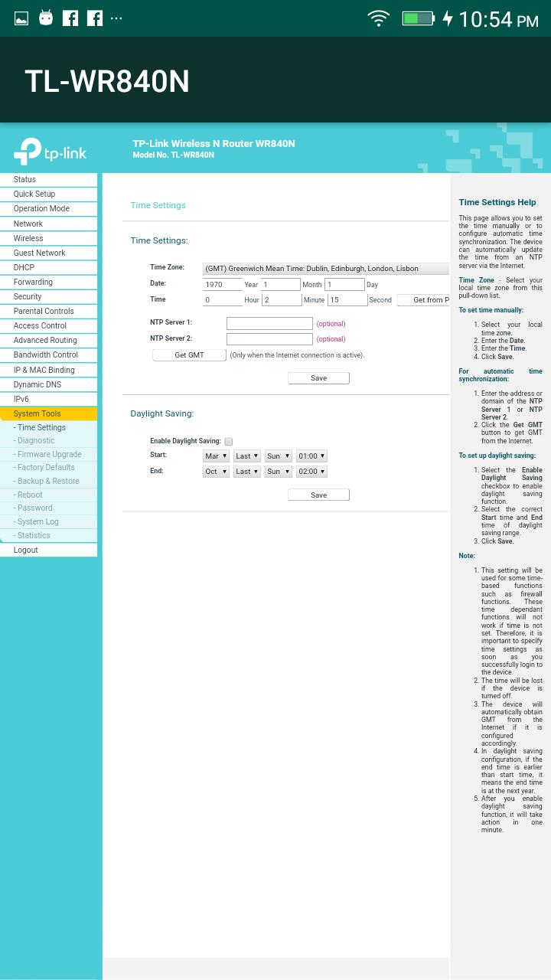Tap the Wi-Fi status bar icon
The height and width of the screenshot is (980, 551).
[378, 18]
